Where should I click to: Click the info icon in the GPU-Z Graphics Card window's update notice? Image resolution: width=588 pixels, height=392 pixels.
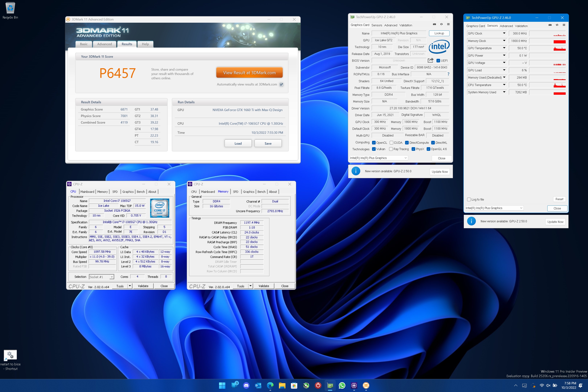click(x=356, y=171)
